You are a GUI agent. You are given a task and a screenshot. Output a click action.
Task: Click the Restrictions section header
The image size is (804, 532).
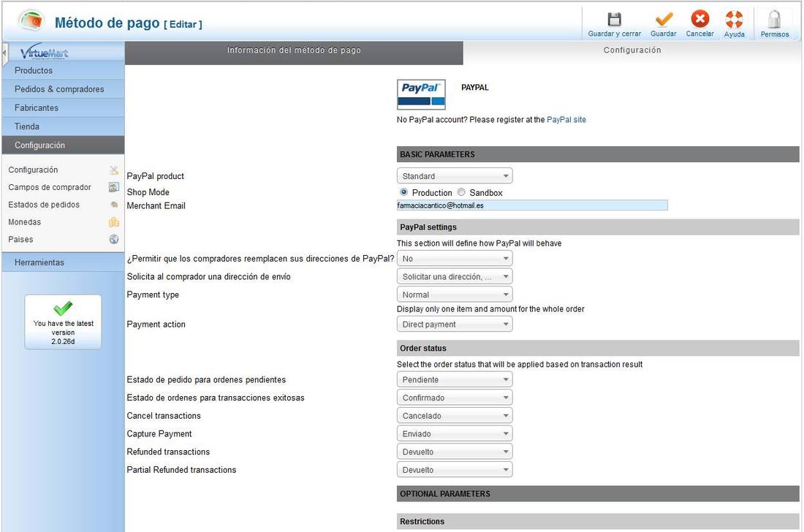[598, 521]
